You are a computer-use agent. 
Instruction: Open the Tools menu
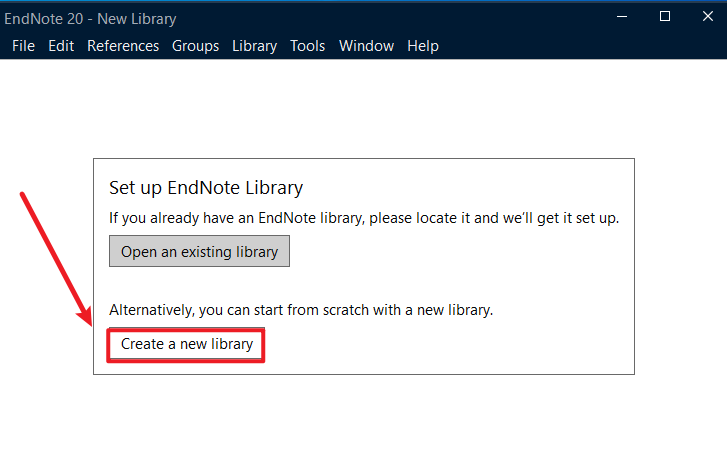tap(307, 46)
